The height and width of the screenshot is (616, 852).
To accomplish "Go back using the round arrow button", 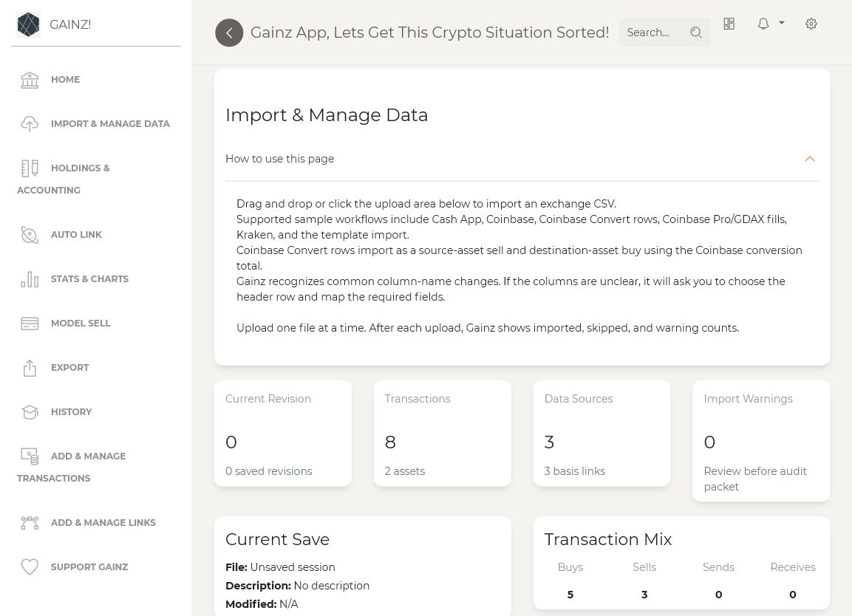I will tap(229, 32).
